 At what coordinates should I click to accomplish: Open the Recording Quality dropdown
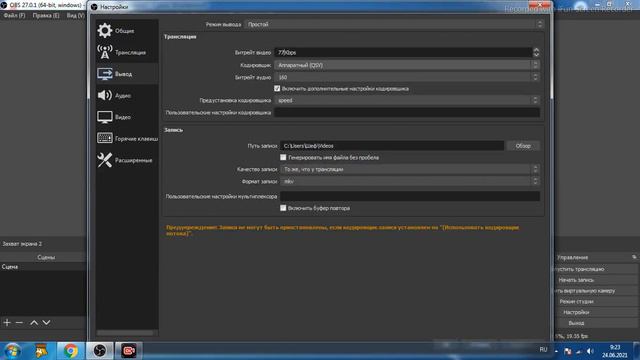(410, 169)
